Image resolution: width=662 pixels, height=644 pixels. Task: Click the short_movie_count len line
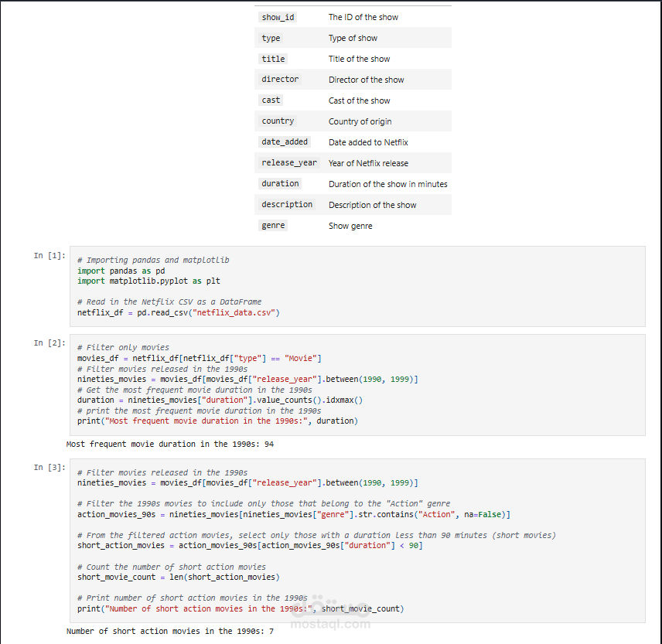tap(179, 577)
